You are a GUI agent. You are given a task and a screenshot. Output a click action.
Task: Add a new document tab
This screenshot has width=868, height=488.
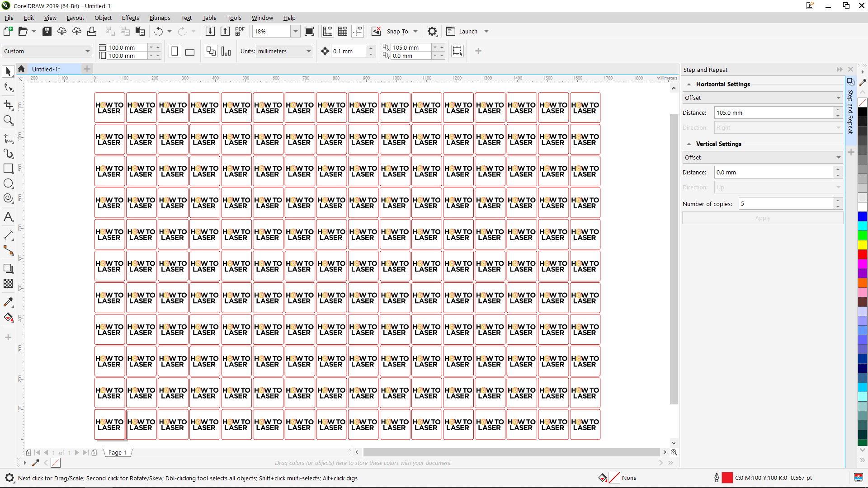(x=87, y=69)
